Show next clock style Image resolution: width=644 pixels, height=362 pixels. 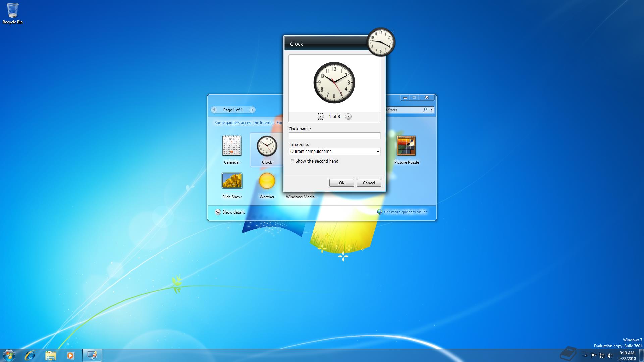[348, 116]
